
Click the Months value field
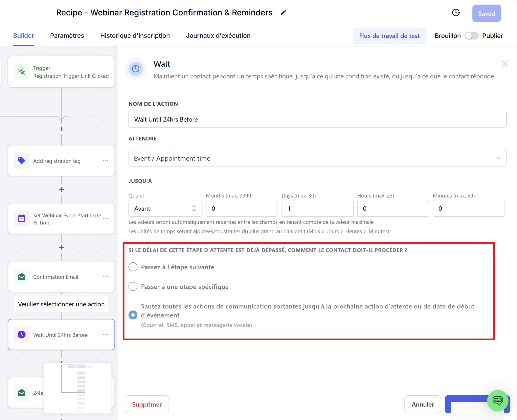pyautogui.click(x=242, y=208)
